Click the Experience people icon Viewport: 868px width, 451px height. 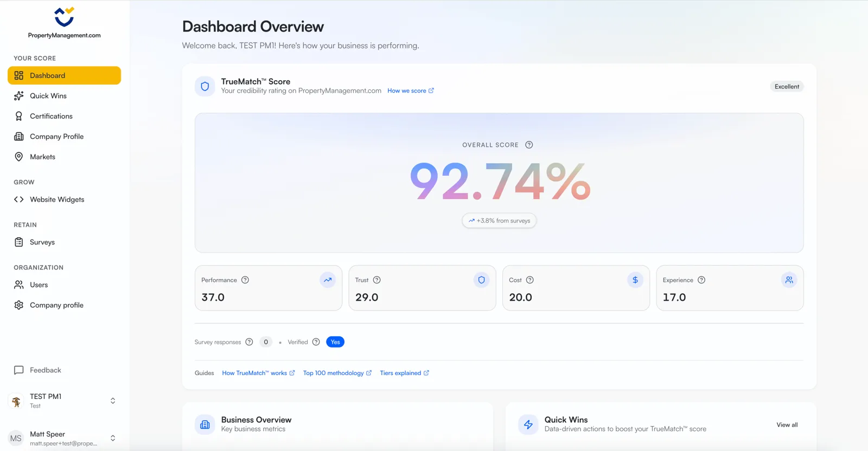click(x=789, y=280)
